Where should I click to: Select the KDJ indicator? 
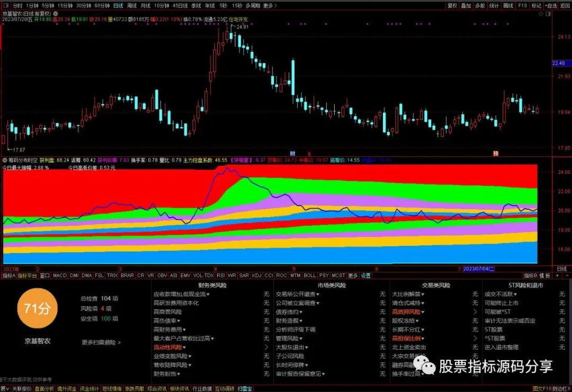(257, 275)
